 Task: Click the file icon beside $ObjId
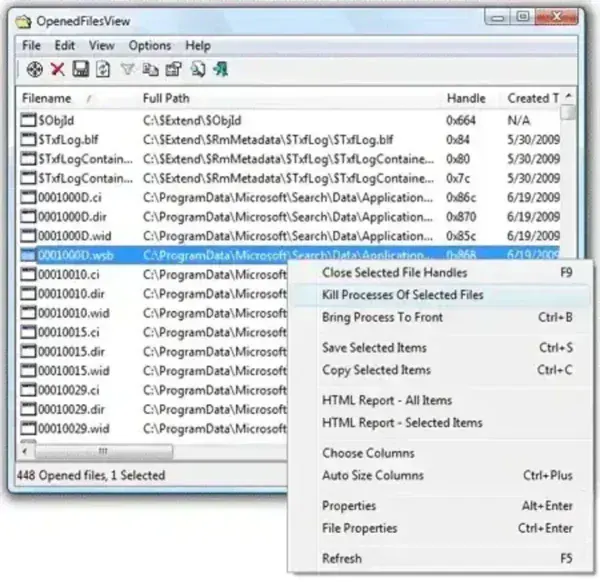point(28,120)
